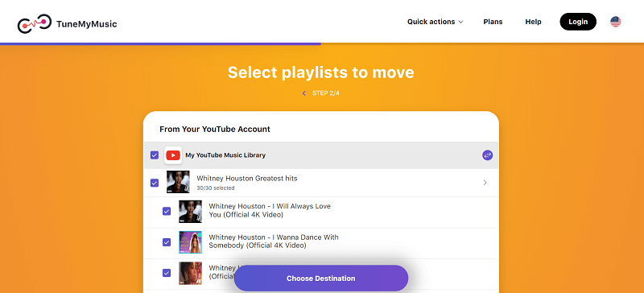Click the purple swap icon in the library row

487,155
